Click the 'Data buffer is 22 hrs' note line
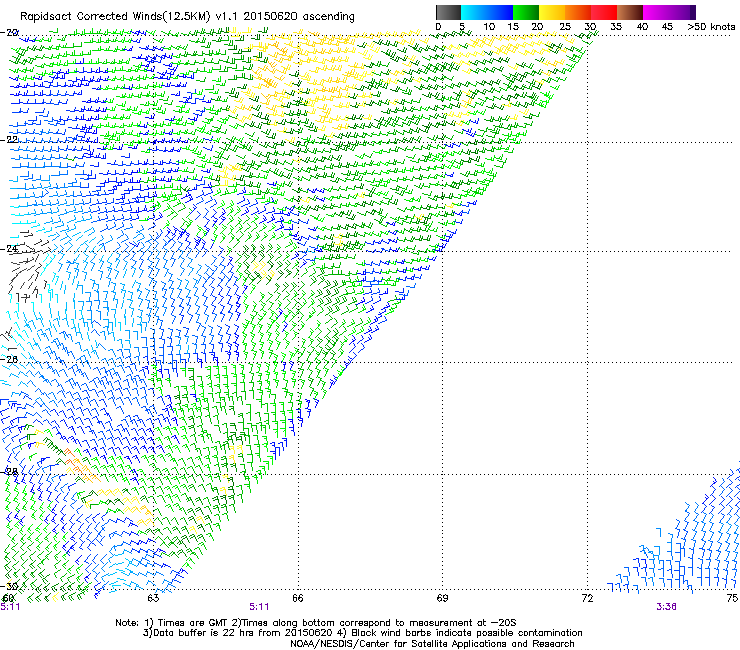Screen dimensions: 740x650 point(362,633)
